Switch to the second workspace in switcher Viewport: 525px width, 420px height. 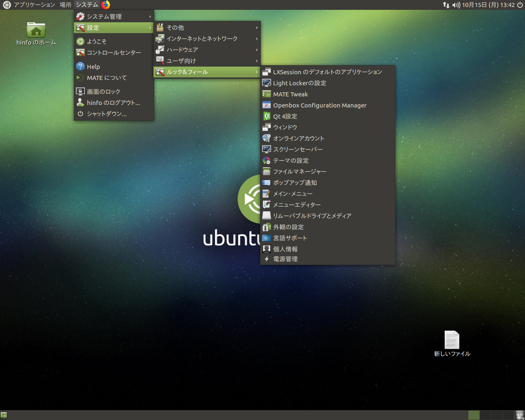(x=485, y=415)
